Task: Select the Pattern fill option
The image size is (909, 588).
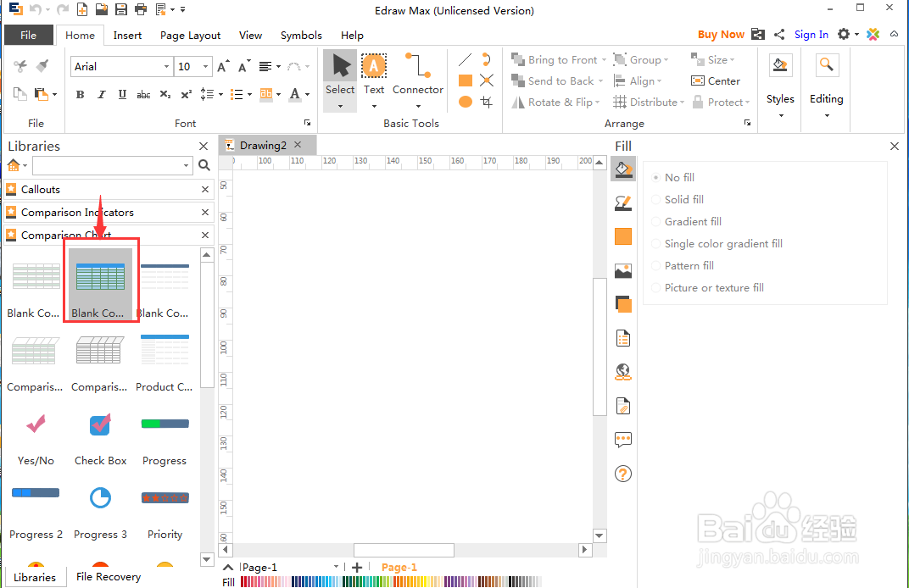Action: pos(683,265)
